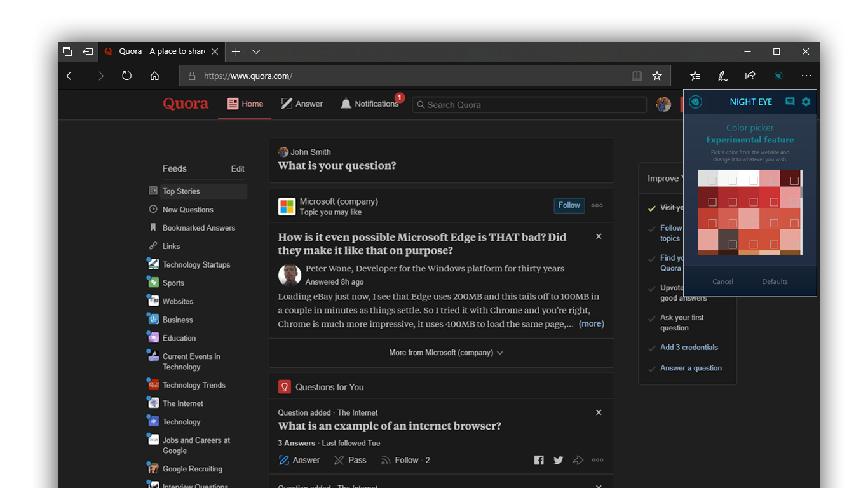Viewport: 868px width, 488px height.
Task: Click the address bar URL
Action: coord(248,76)
